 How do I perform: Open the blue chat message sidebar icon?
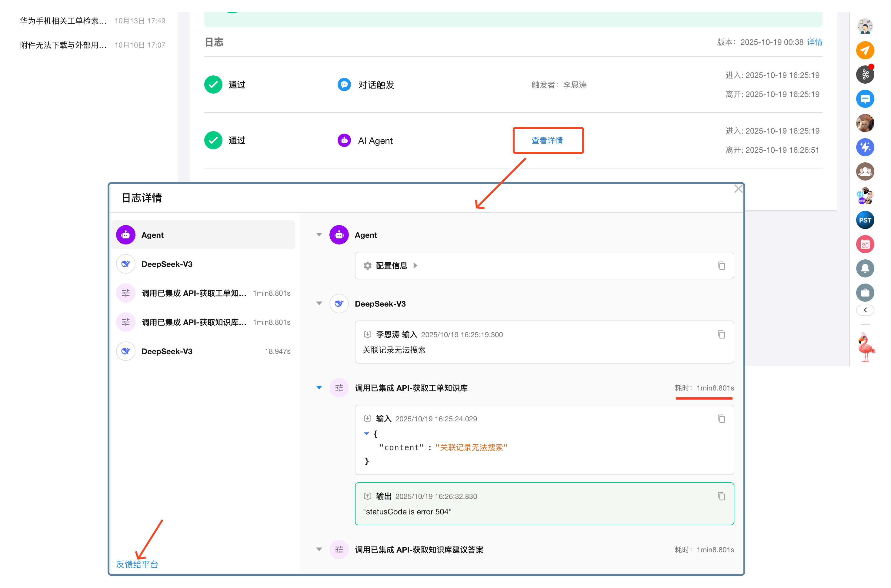click(865, 99)
